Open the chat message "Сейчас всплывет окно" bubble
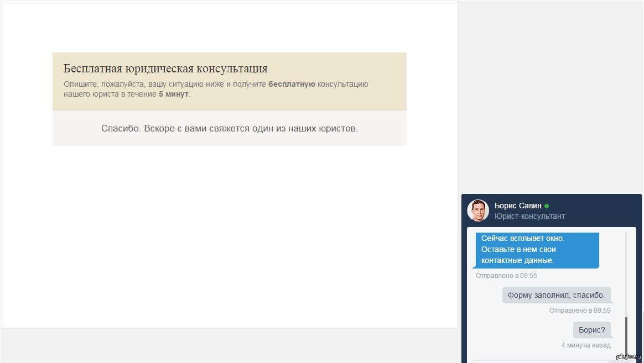Viewport: 644px width, 363px height. 537,250
